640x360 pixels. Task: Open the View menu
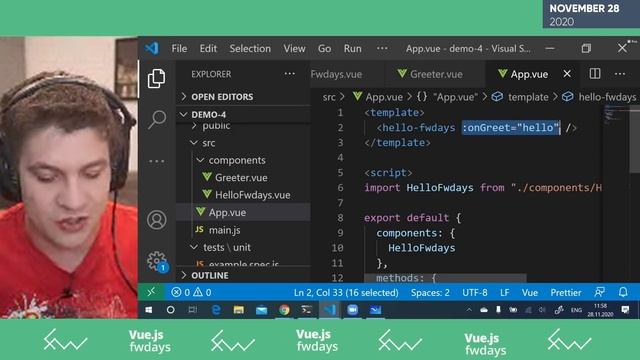tap(294, 49)
